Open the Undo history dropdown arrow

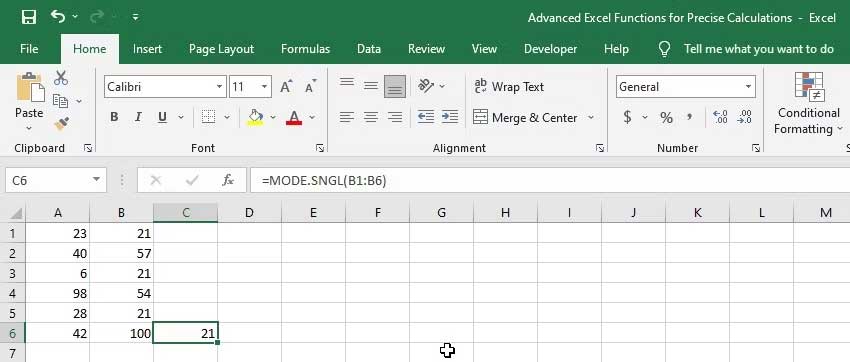coord(75,17)
